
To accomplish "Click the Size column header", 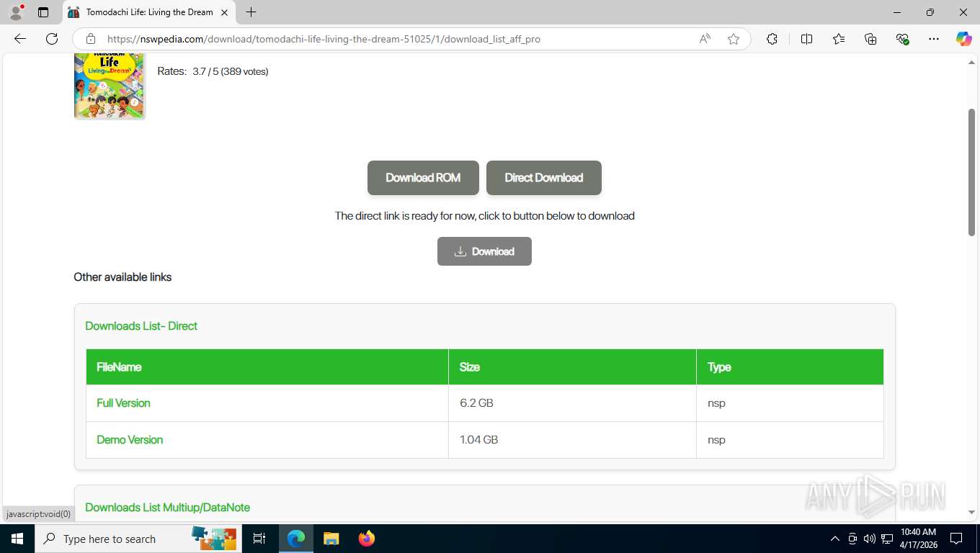I will (572, 367).
